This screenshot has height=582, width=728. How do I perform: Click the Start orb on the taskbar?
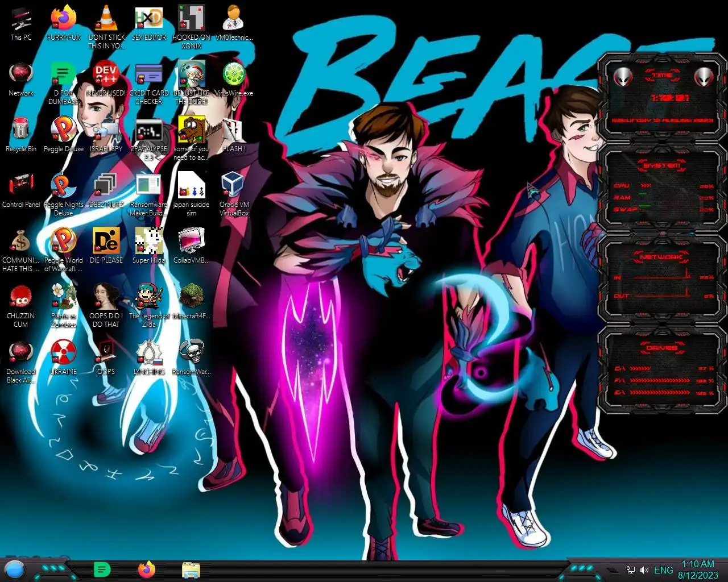tap(15, 569)
